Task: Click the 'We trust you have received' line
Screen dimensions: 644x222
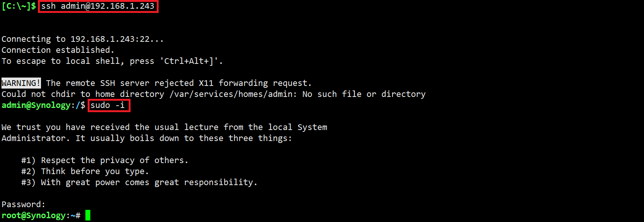Action: [x=164, y=127]
